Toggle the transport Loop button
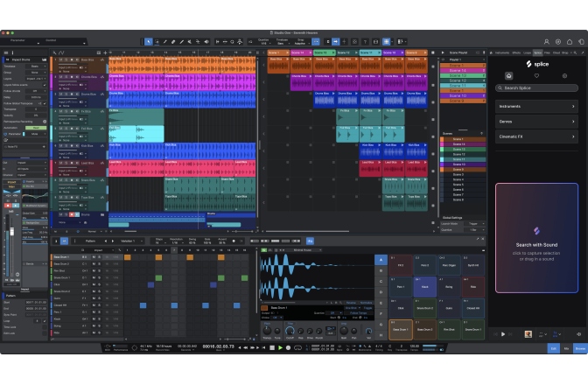This screenshot has width=588, height=385. click(297, 348)
